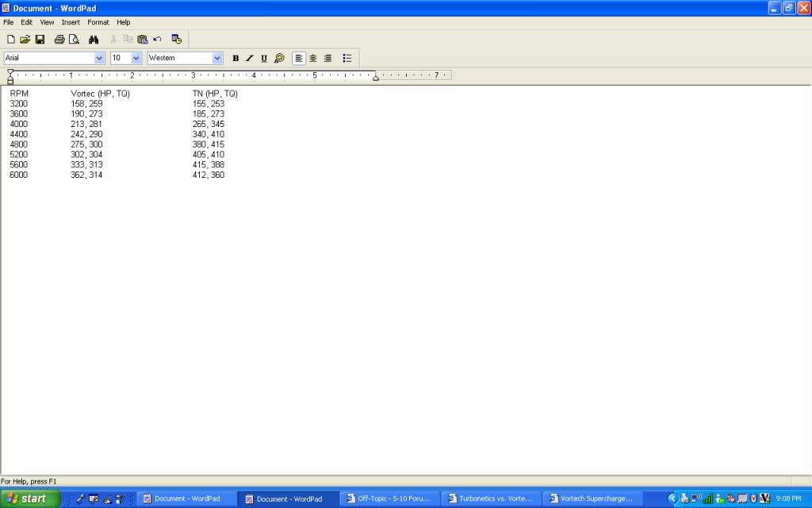Open the View menu
812x508 pixels.
click(47, 22)
